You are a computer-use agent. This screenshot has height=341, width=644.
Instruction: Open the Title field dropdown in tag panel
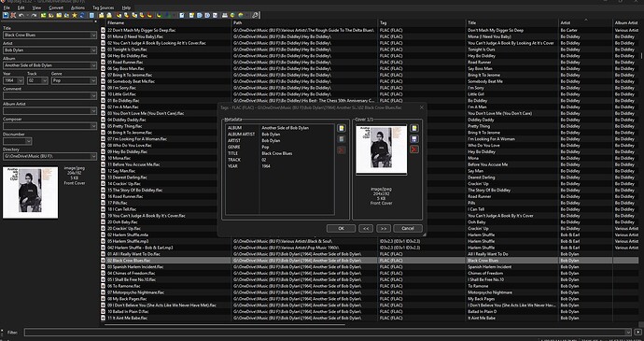(x=93, y=35)
